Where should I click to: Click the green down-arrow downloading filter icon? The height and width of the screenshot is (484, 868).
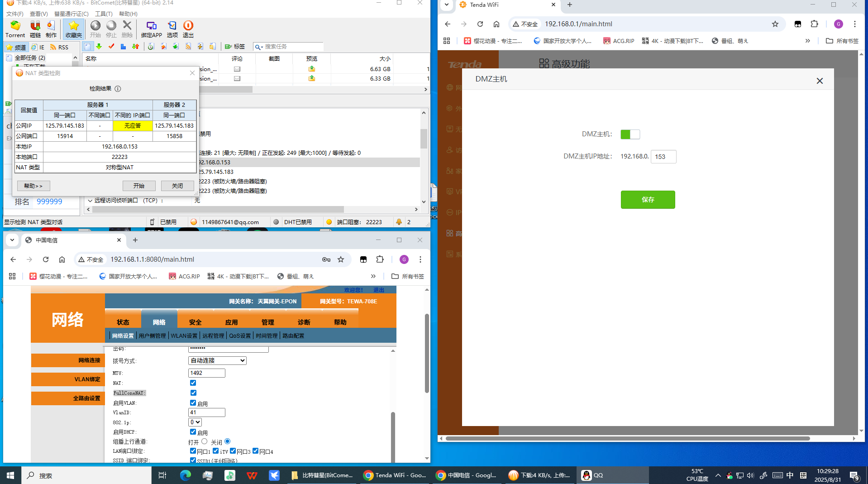[x=99, y=47]
